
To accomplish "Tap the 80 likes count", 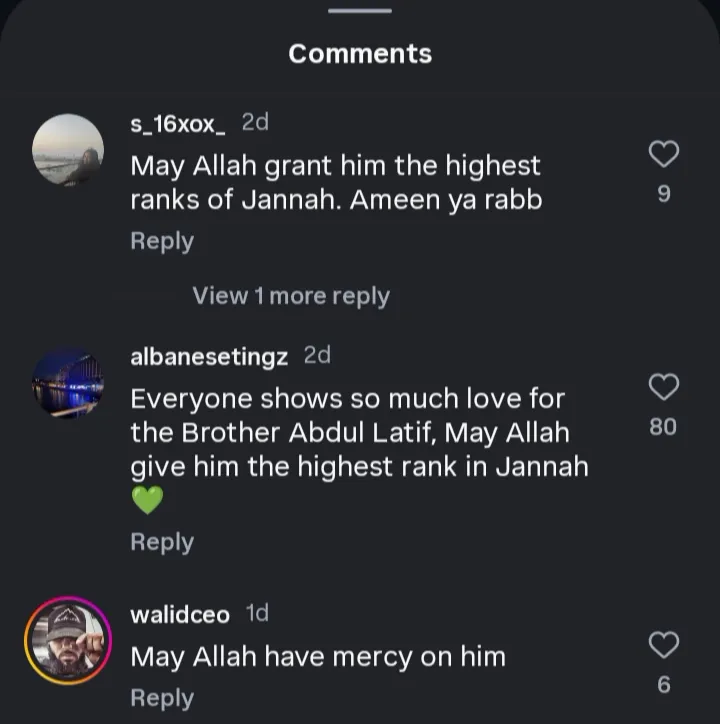I will pyautogui.click(x=663, y=427).
